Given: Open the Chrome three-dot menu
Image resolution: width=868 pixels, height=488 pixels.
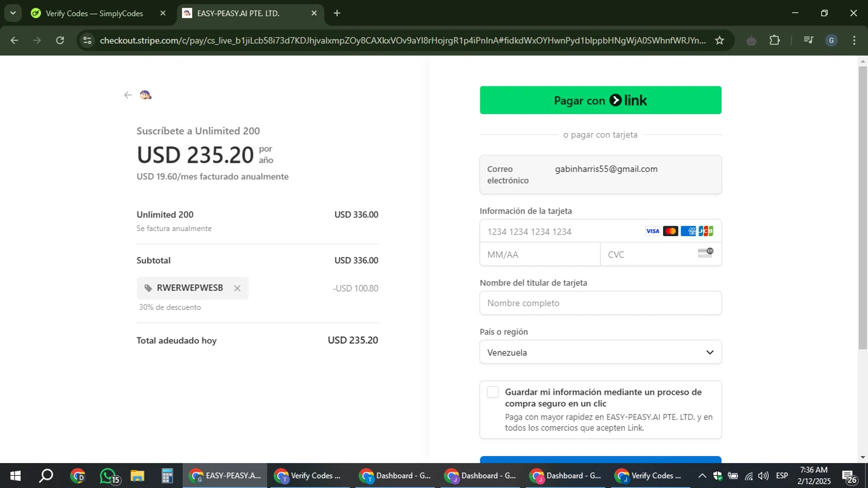Looking at the screenshot, I should (x=854, y=41).
